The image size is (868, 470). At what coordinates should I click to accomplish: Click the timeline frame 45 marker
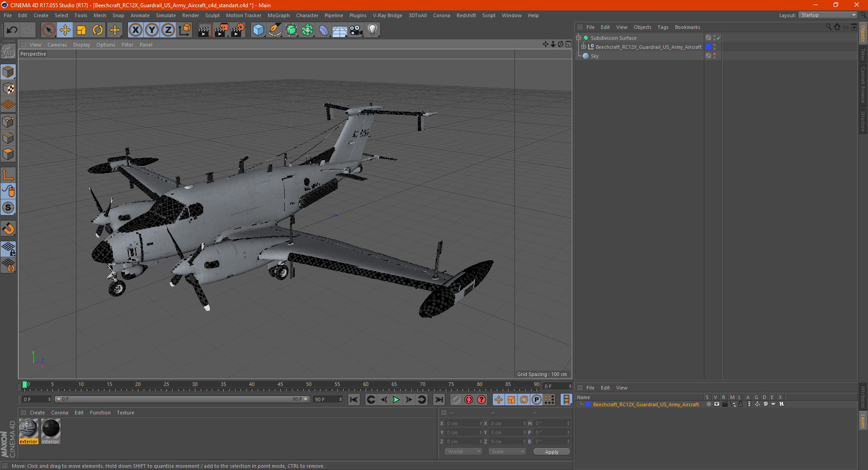280,385
